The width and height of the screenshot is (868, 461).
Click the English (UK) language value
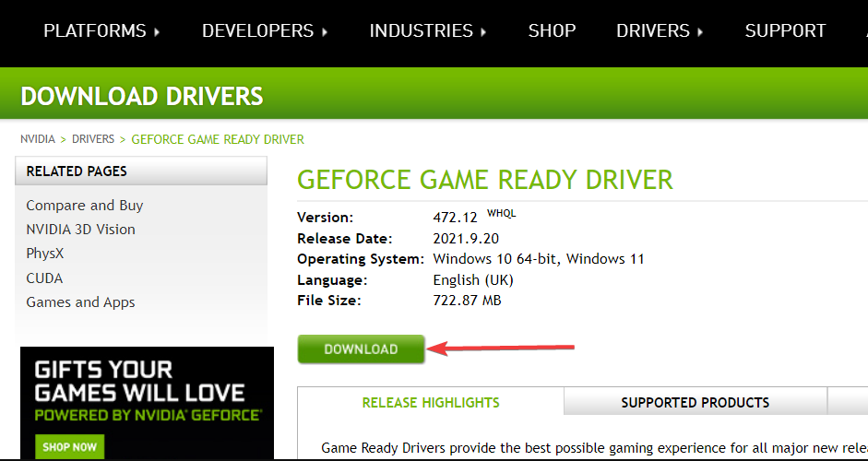click(x=473, y=280)
